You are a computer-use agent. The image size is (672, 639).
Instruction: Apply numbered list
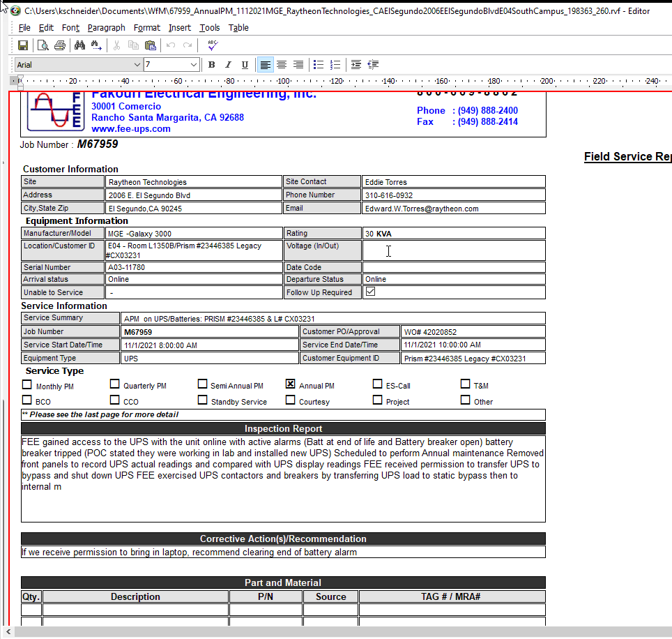(335, 65)
